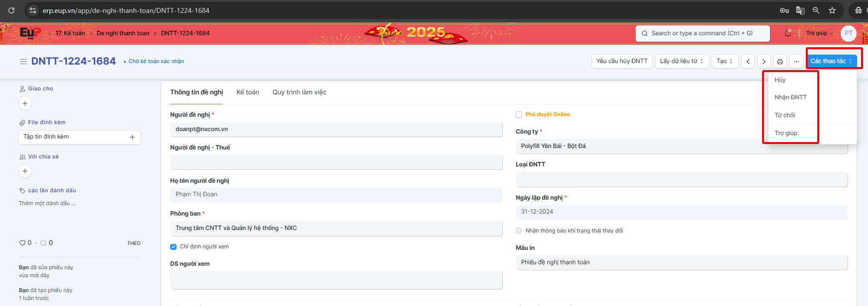Expand the Lấy dữ liệu từ dropdown
Image resolution: width=868 pixels, height=306 pixels.
pyautogui.click(x=681, y=61)
